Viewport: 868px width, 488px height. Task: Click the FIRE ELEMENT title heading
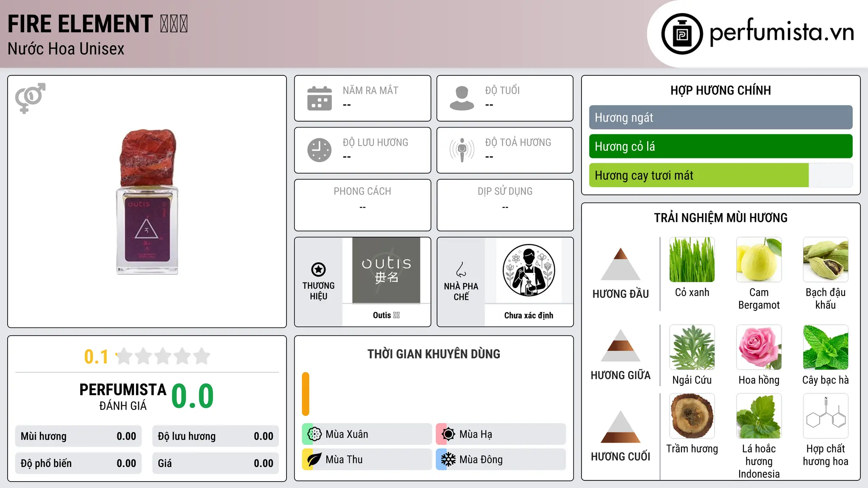coord(97,24)
